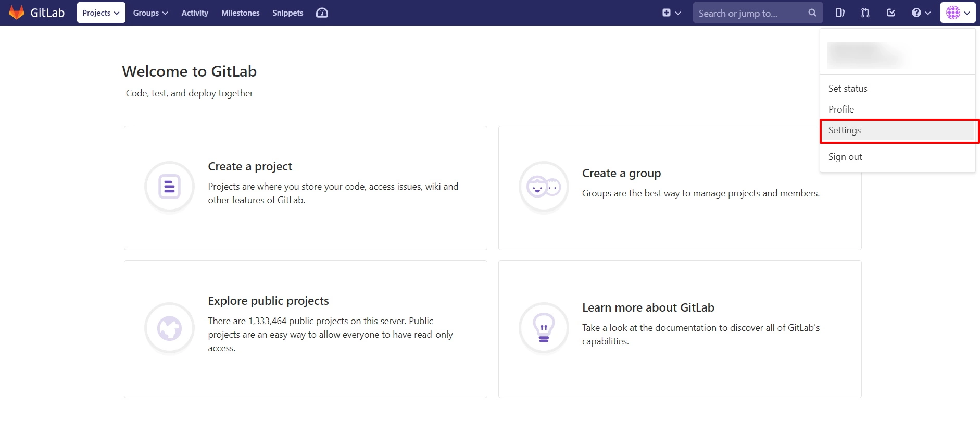This screenshot has width=980, height=443.
Task: Open the Explore public projects heading
Action: (x=269, y=301)
